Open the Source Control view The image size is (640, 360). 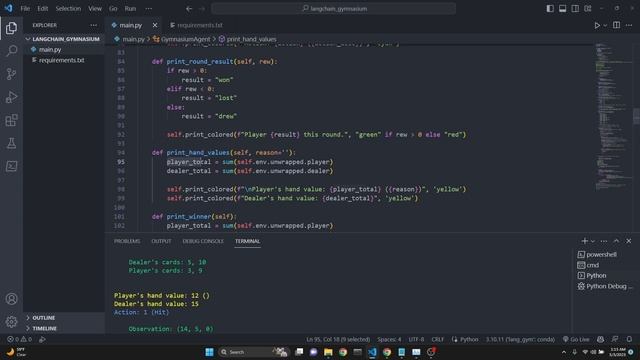coord(11,74)
